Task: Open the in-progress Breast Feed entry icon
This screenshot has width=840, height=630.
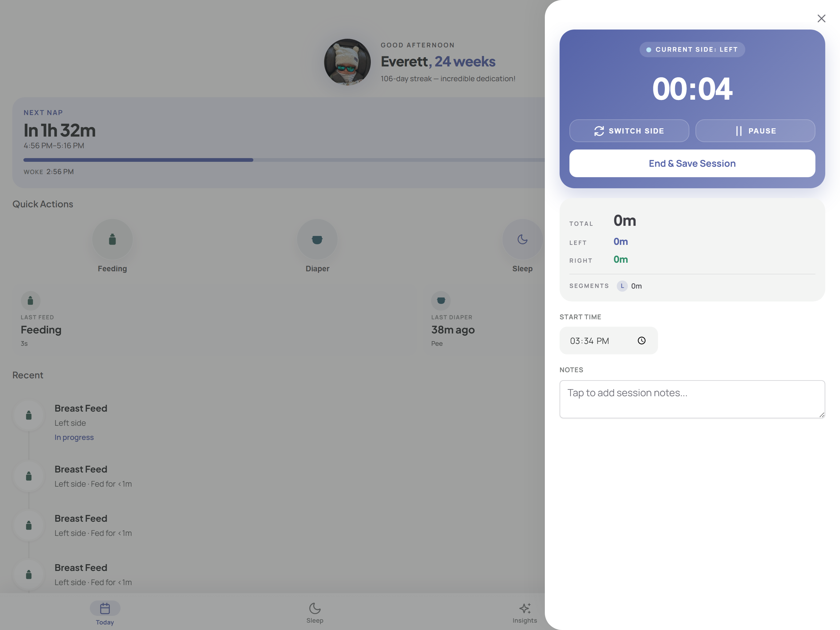Action: click(29, 415)
